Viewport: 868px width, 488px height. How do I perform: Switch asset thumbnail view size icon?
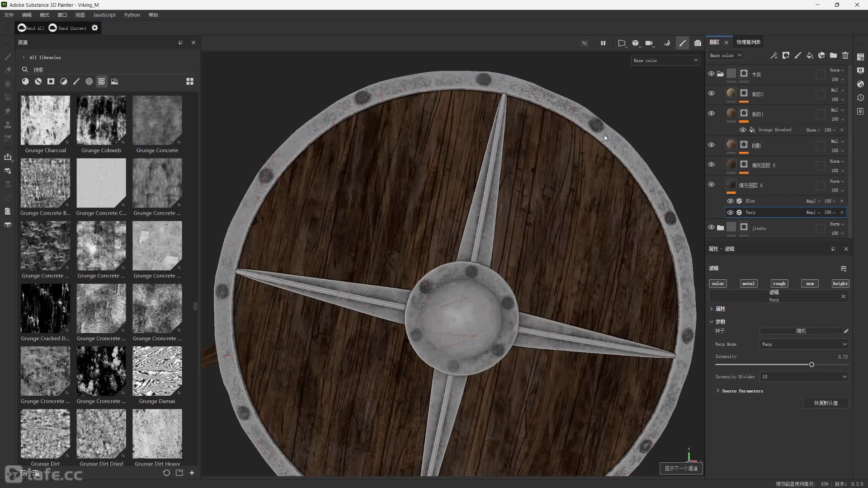tap(190, 81)
